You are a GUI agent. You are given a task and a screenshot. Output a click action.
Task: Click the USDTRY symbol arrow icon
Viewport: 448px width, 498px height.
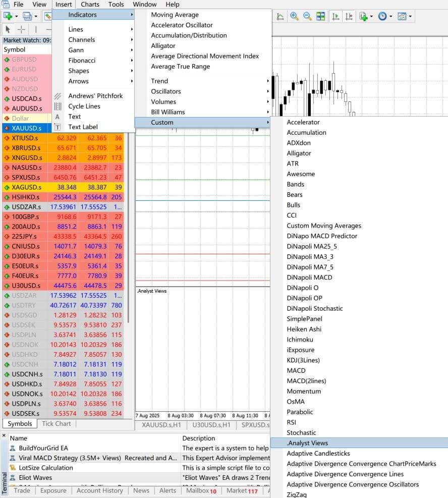click(x=7, y=306)
